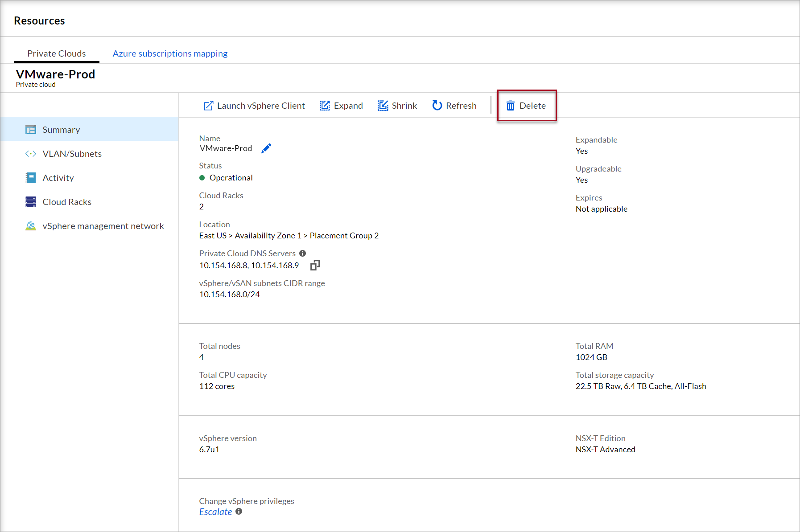Click the Launch vSphere Client icon
Image resolution: width=800 pixels, height=532 pixels.
click(208, 106)
